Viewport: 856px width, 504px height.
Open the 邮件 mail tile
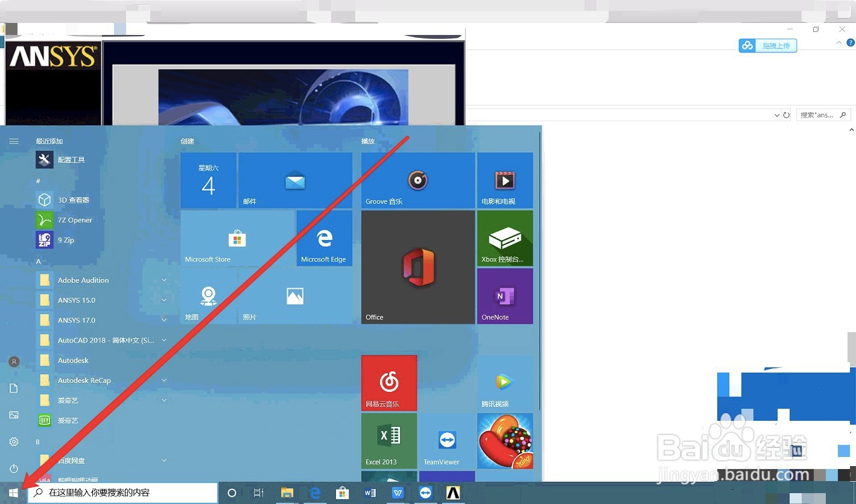[x=295, y=180]
